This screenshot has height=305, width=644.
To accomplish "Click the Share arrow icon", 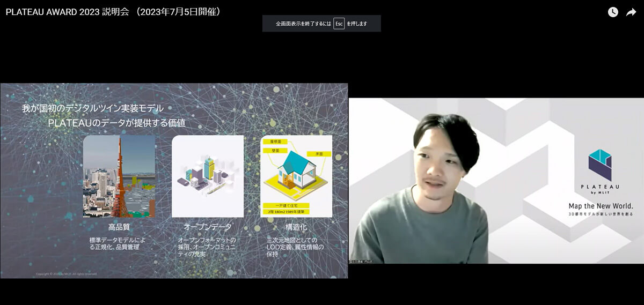I will (x=631, y=12).
